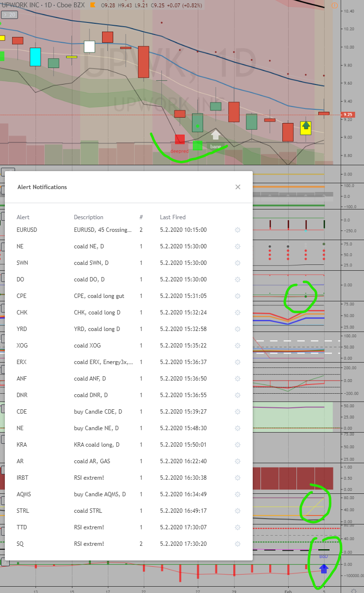
Task: Sort by the Last Fired column header
Action: point(173,217)
